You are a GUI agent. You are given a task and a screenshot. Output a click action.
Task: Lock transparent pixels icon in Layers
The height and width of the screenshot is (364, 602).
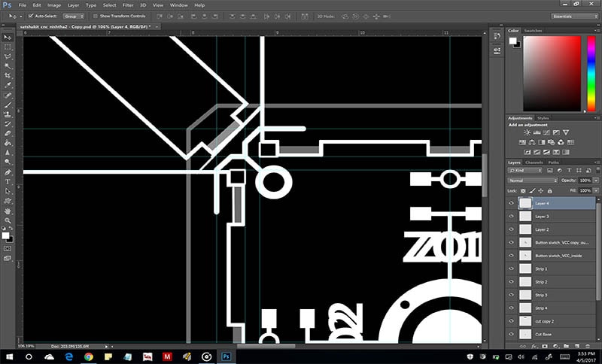[x=523, y=190]
